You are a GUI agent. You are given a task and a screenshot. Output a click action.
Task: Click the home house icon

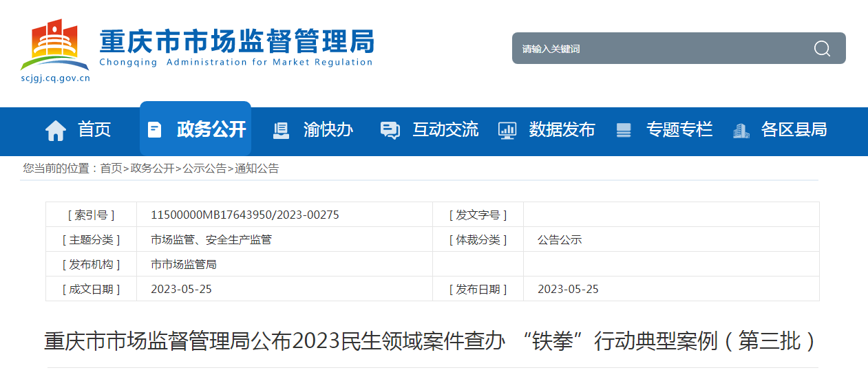56,130
